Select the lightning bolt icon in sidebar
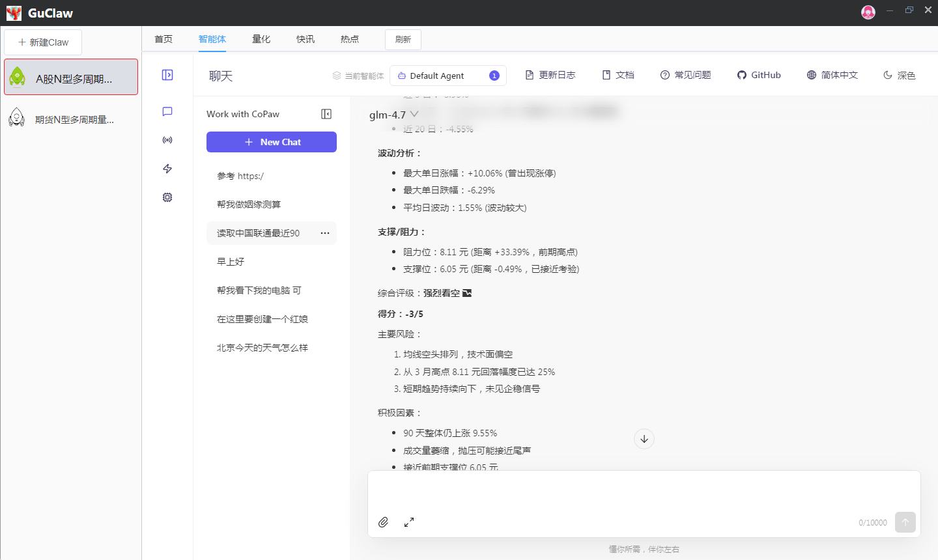The image size is (938, 560). click(x=167, y=168)
